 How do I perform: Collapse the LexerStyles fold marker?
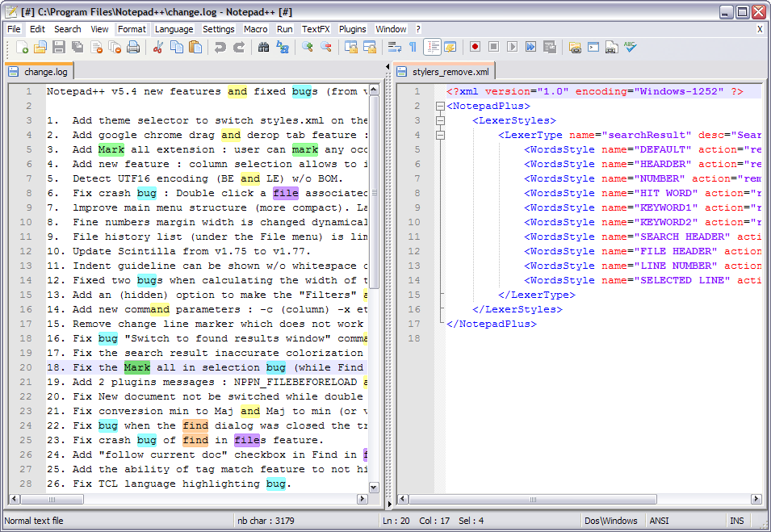(440, 121)
